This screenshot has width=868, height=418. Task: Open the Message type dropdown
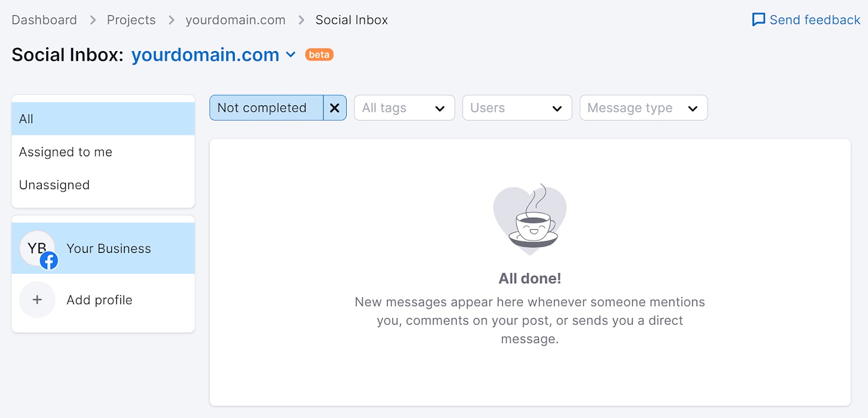pos(643,108)
